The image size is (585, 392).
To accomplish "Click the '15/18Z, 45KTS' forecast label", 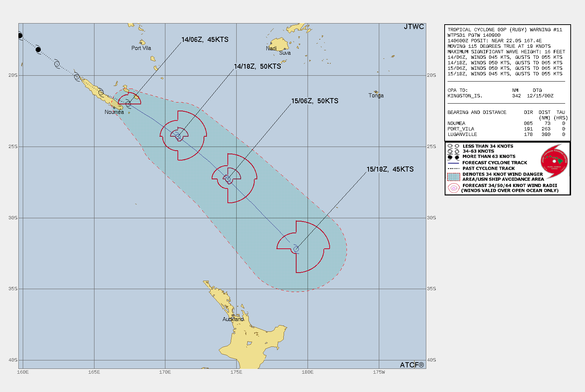I will point(390,169).
